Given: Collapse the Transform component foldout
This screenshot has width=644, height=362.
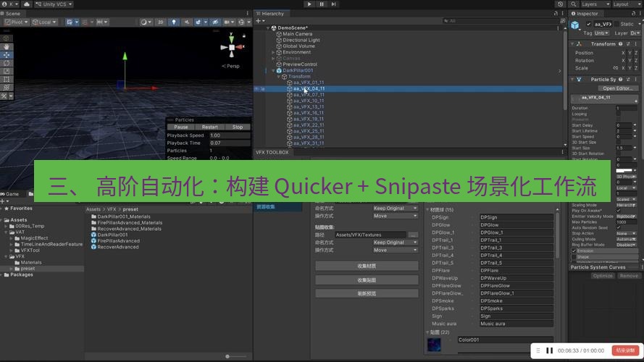Looking at the screenshot, I should tap(572, 44).
